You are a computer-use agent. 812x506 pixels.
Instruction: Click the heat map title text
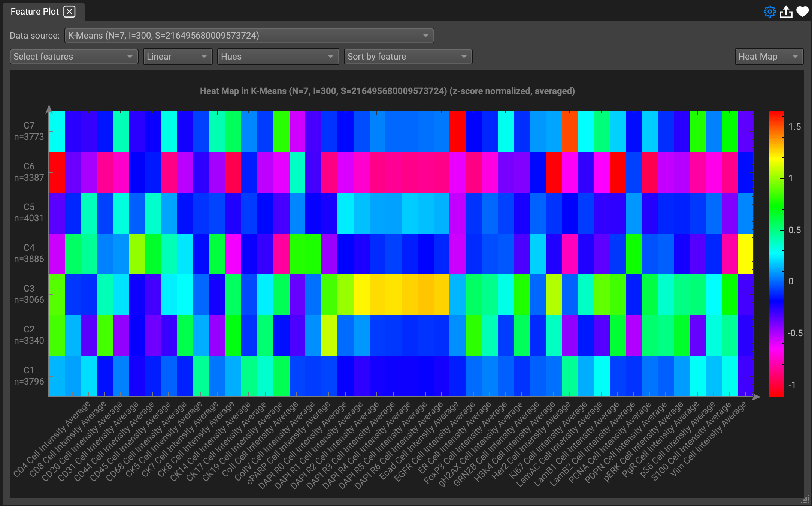coord(387,91)
